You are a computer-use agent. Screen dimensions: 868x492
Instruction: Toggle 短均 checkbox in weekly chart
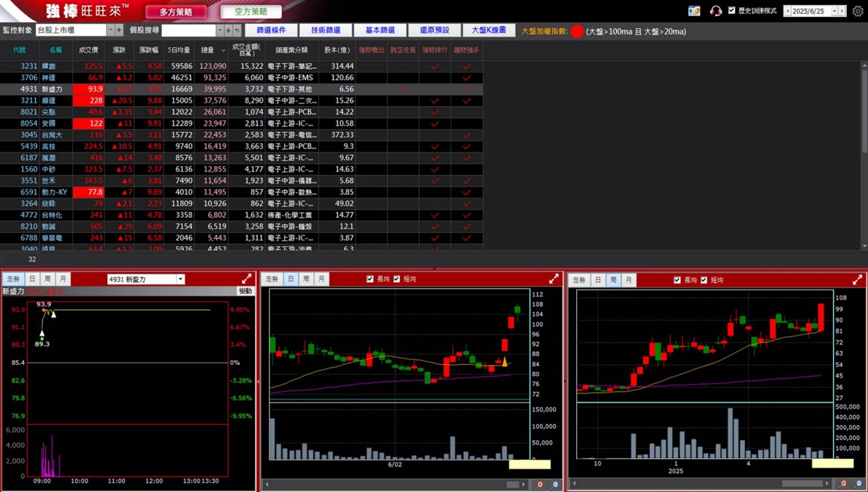pyautogui.click(x=703, y=279)
